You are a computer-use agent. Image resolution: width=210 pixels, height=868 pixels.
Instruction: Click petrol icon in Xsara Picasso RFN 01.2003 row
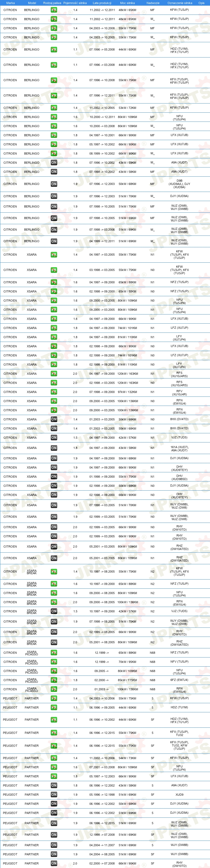54,689
